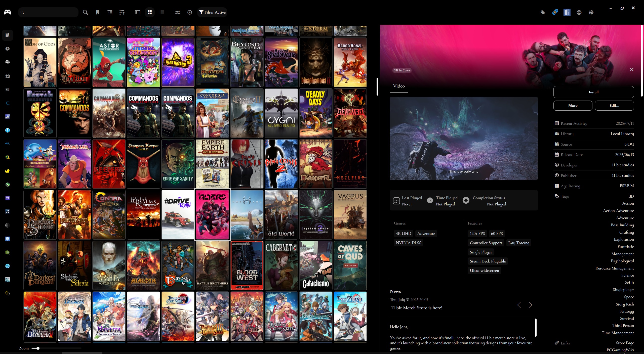Click the 'Story Rich' tag
This screenshot has height=354, width=644.
tap(625, 304)
